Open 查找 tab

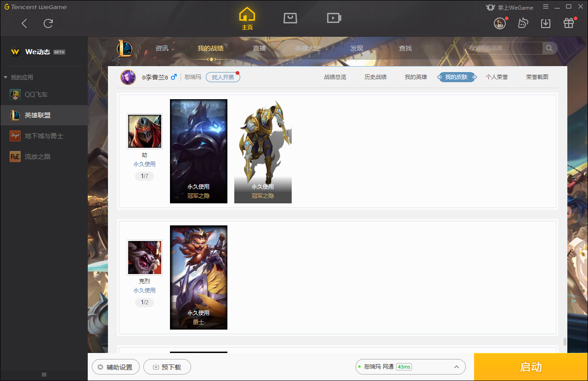point(405,48)
